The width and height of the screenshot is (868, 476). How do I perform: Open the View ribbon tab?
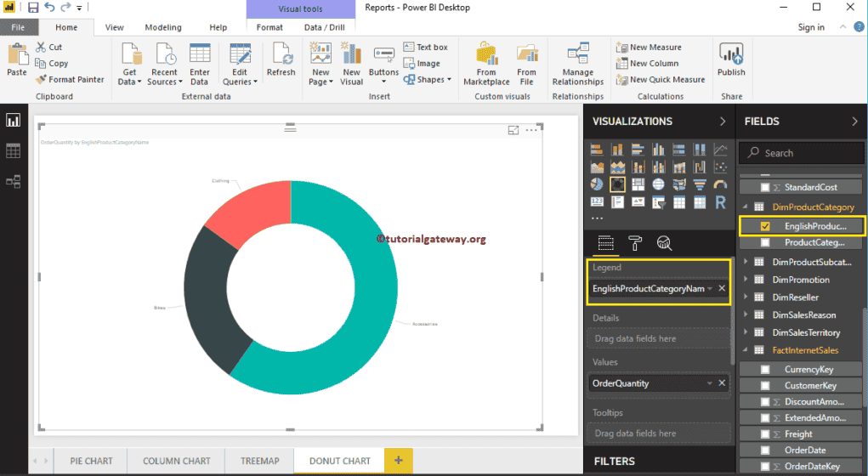point(115,27)
